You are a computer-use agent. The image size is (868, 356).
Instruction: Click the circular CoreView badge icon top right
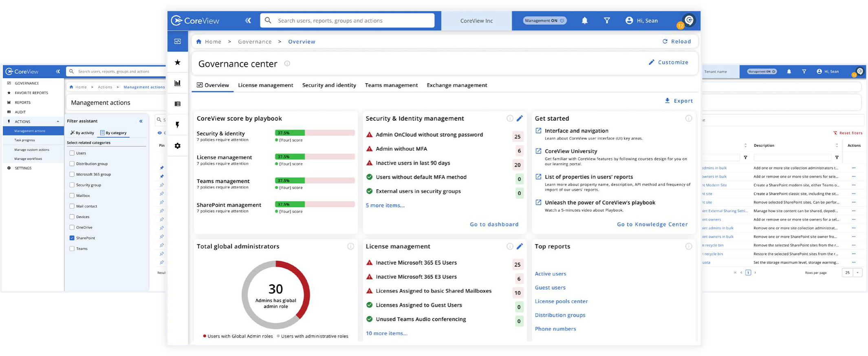(x=689, y=20)
